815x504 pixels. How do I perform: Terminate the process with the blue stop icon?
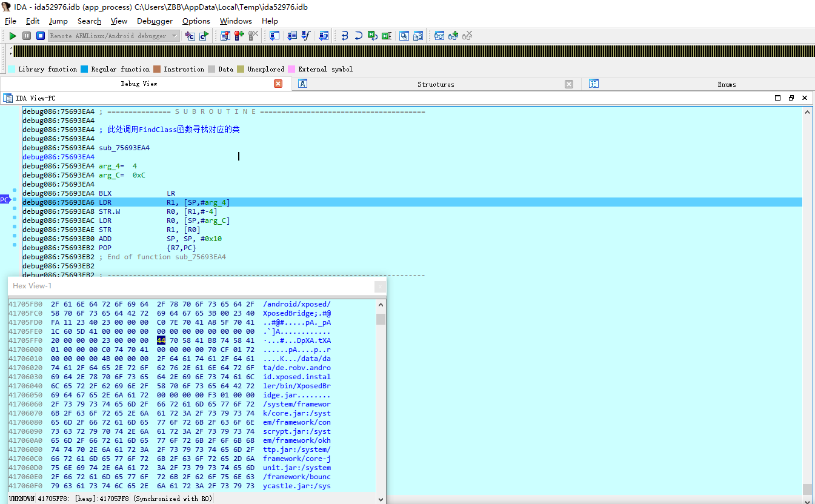[x=41, y=36]
